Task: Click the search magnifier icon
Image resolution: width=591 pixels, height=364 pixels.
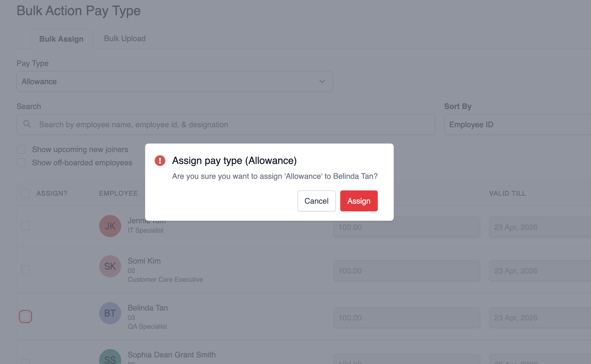Action: 27,124
